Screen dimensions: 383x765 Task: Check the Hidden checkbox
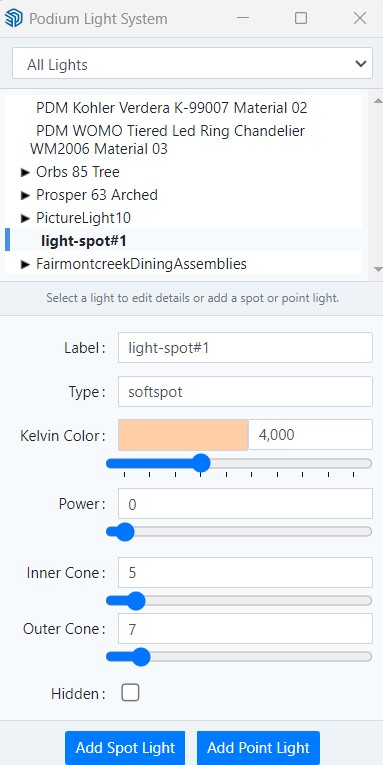tap(130, 692)
